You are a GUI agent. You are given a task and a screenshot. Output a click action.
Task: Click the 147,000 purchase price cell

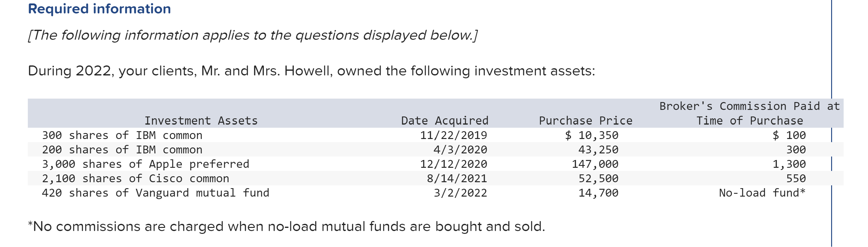click(595, 164)
